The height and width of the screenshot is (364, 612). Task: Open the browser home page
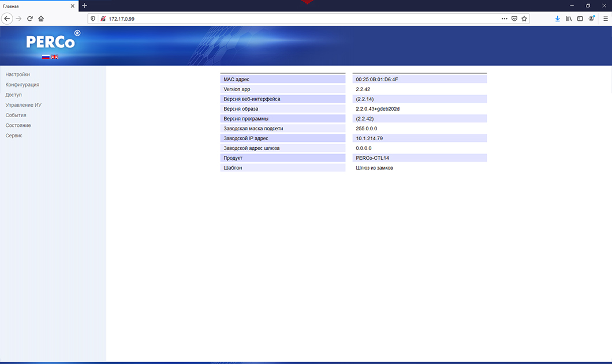[x=41, y=18]
